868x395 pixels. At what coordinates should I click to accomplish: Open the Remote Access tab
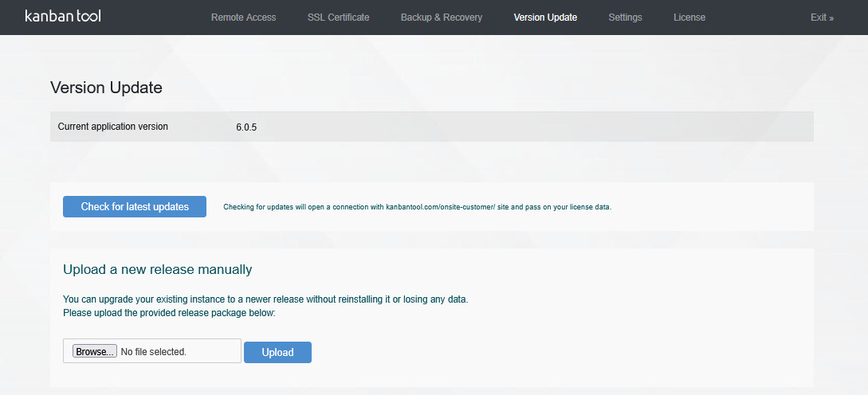[244, 18]
